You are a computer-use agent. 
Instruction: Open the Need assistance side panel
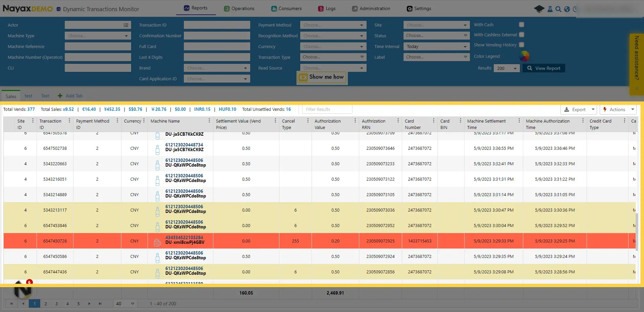coord(637,64)
